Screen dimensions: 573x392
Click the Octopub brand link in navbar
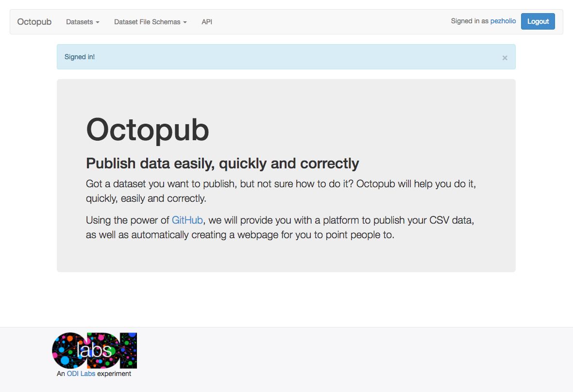(34, 22)
